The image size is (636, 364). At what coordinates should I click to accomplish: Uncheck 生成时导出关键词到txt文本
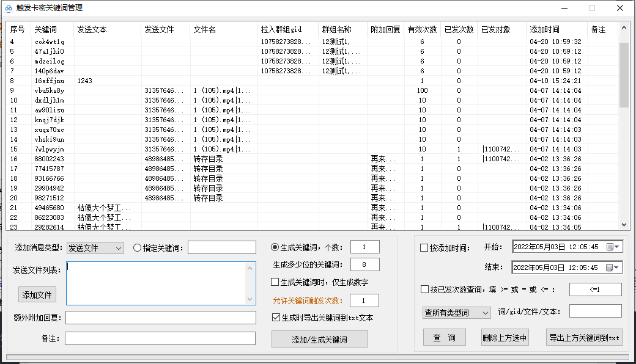(276, 318)
